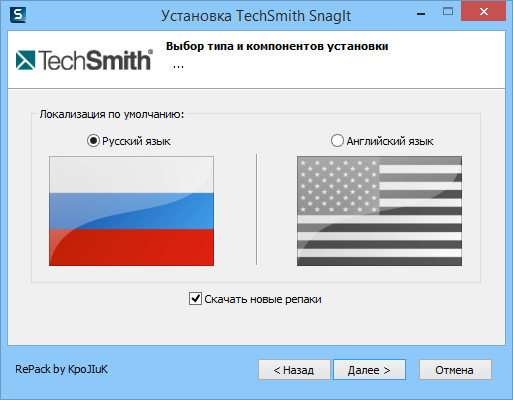Click the Локализация по умолчанию label

(x=112, y=114)
